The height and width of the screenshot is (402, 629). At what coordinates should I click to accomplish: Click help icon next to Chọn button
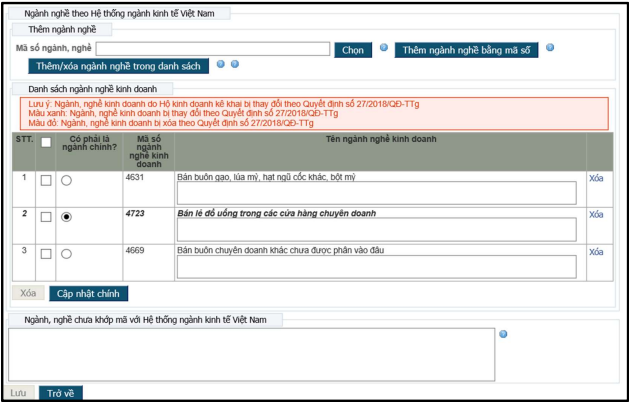(x=384, y=48)
